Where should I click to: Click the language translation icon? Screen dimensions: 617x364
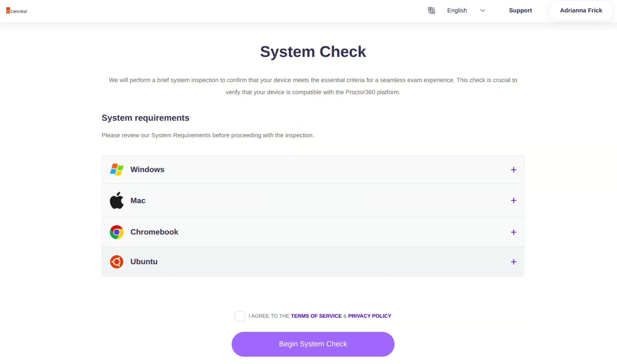click(431, 11)
